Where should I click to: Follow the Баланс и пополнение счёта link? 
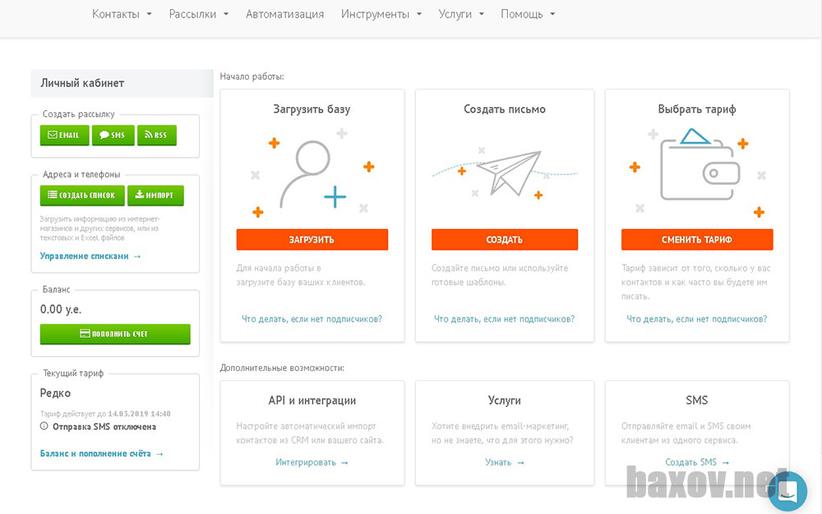tap(102, 454)
